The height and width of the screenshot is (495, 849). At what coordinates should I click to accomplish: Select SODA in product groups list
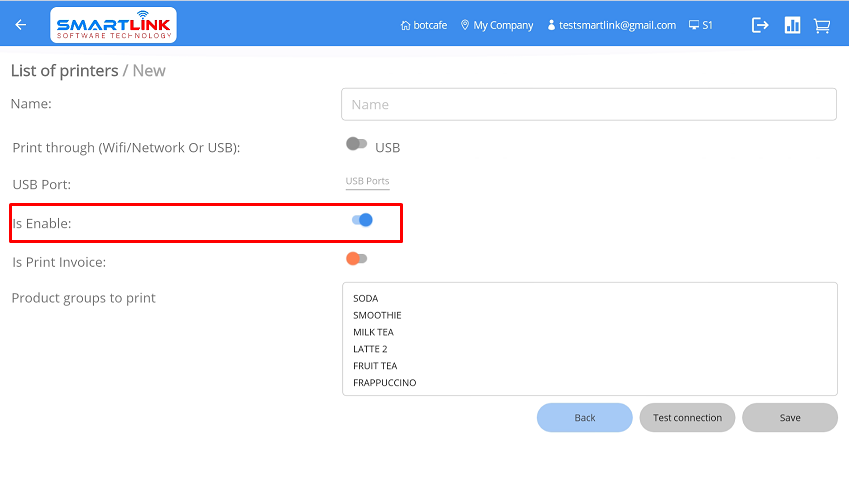pos(366,298)
